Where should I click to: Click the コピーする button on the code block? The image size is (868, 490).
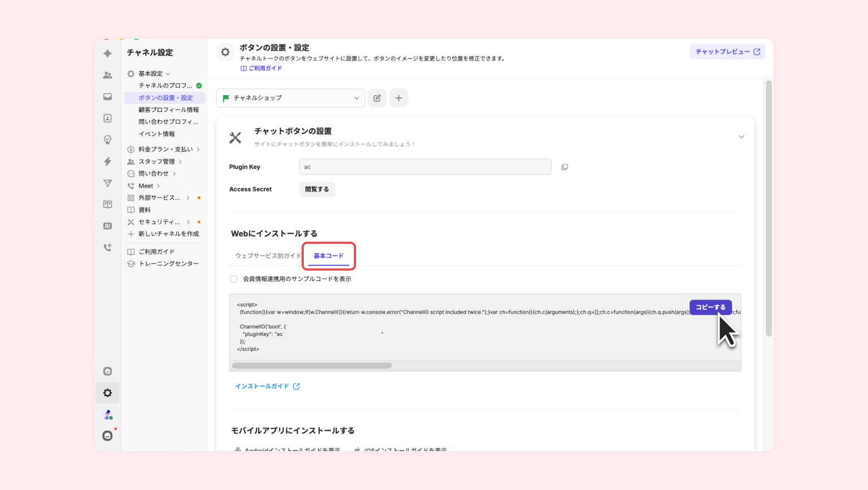pyautogui.click(x=711, y=307)
